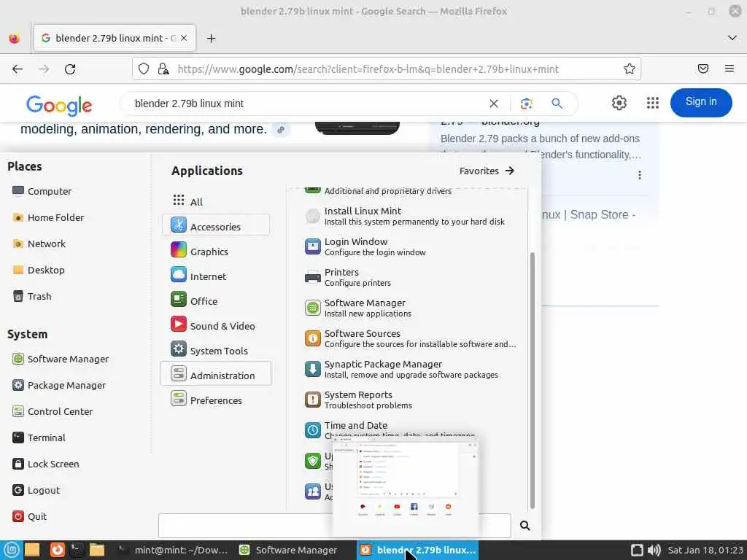Open Trash from Places
The image size is (747, 560).
click(31, 296)
